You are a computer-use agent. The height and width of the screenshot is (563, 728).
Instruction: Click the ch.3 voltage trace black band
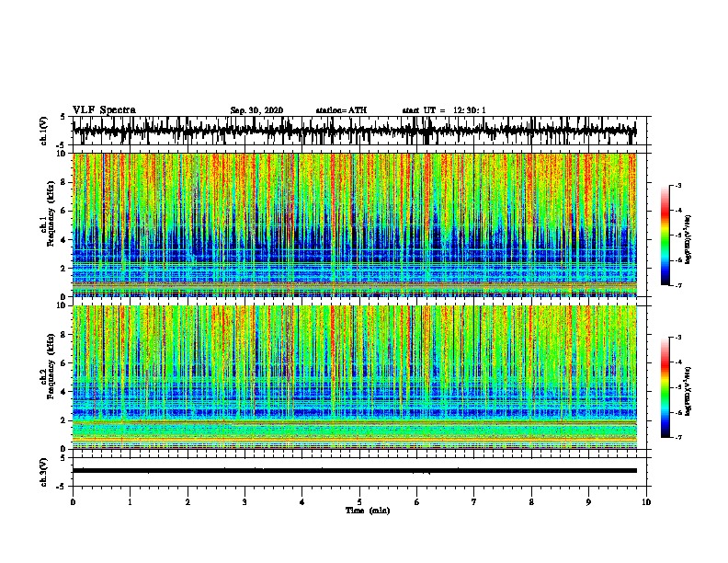point(354,471)
